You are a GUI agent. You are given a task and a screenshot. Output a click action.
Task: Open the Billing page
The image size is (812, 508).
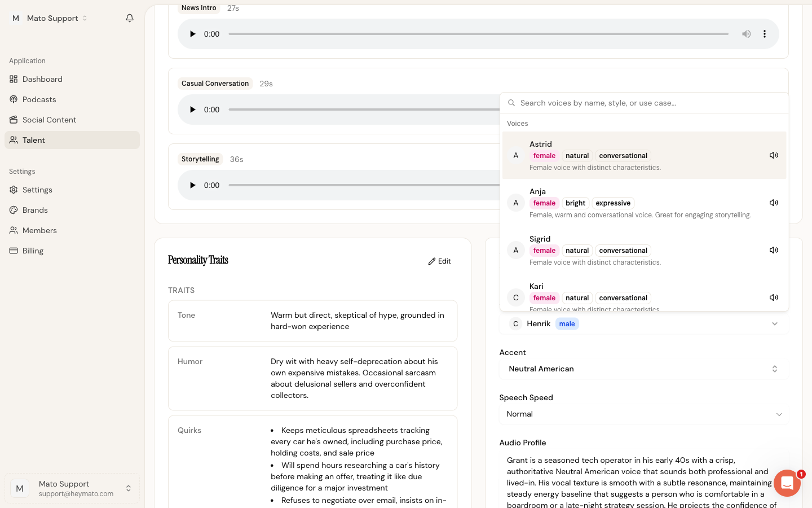point(72,251)
